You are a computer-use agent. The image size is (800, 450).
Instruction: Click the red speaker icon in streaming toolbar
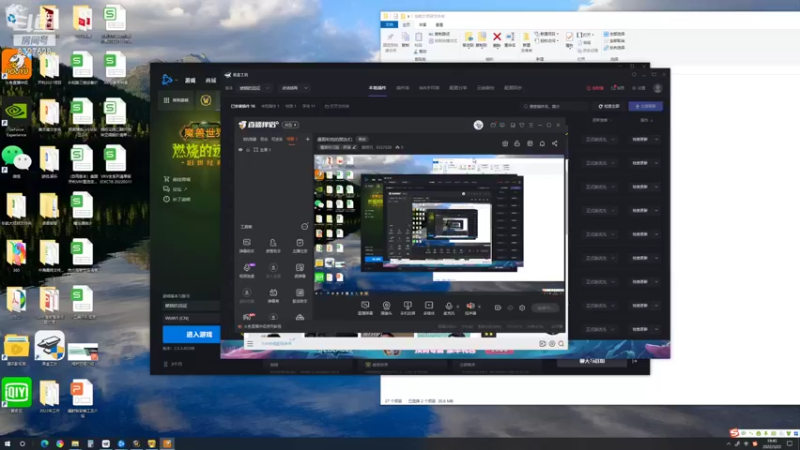coord(470,306)
